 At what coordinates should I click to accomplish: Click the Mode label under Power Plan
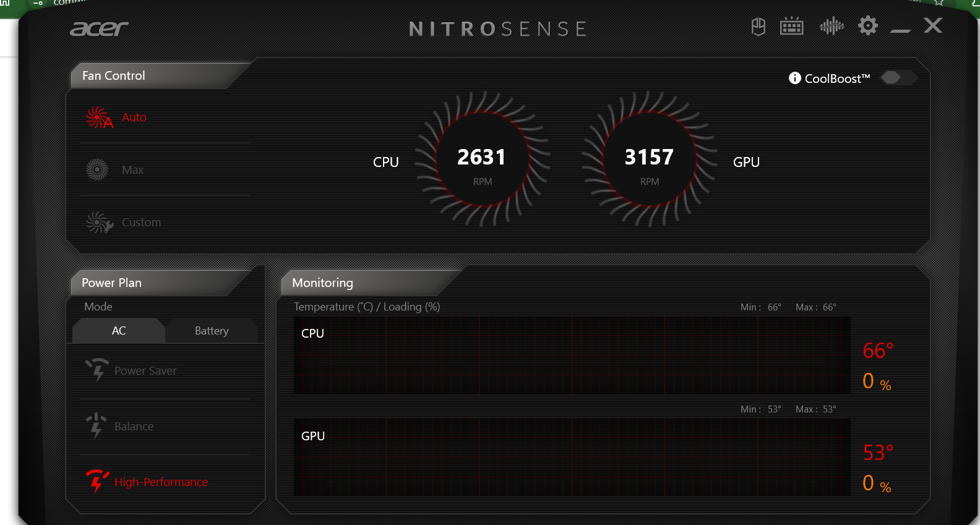(x=98, y=307)
